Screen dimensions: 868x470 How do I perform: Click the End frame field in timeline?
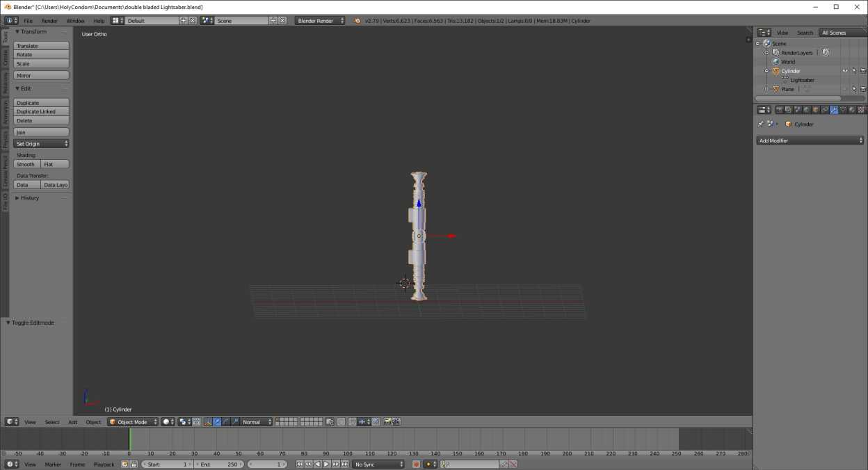pos(218,464)
